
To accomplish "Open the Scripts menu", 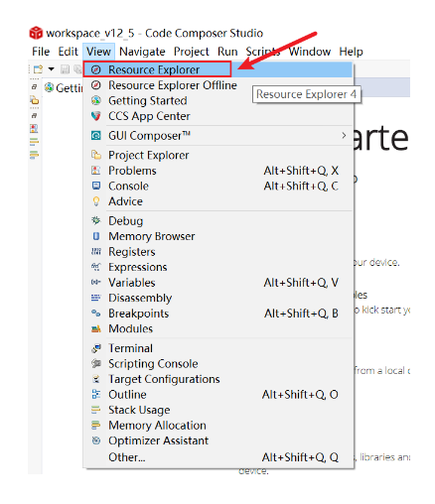I will coord(263,52).
